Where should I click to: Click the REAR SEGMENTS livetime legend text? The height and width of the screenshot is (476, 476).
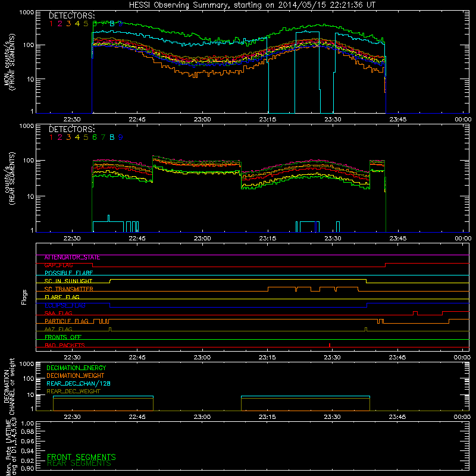pyautogui.click(x=79, y=464)
